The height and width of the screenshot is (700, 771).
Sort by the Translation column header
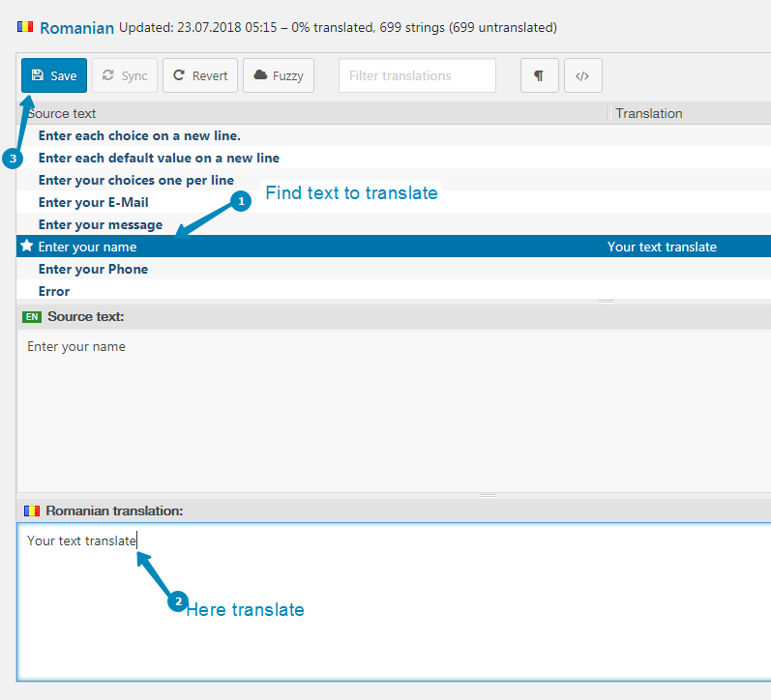[x=648, y=113]
